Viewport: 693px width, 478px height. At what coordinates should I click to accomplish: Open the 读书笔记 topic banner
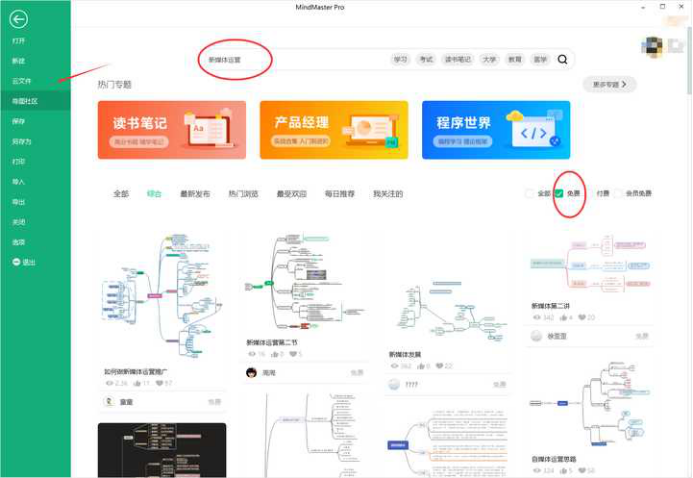[172, 130]
